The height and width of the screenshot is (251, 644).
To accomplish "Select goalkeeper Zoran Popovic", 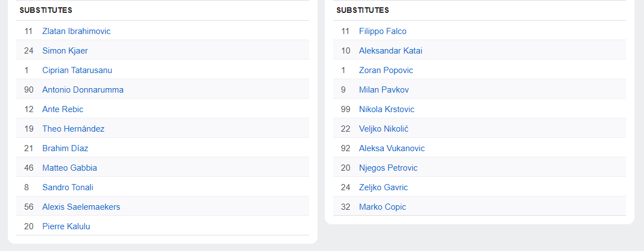I will (x=386, y=70).
